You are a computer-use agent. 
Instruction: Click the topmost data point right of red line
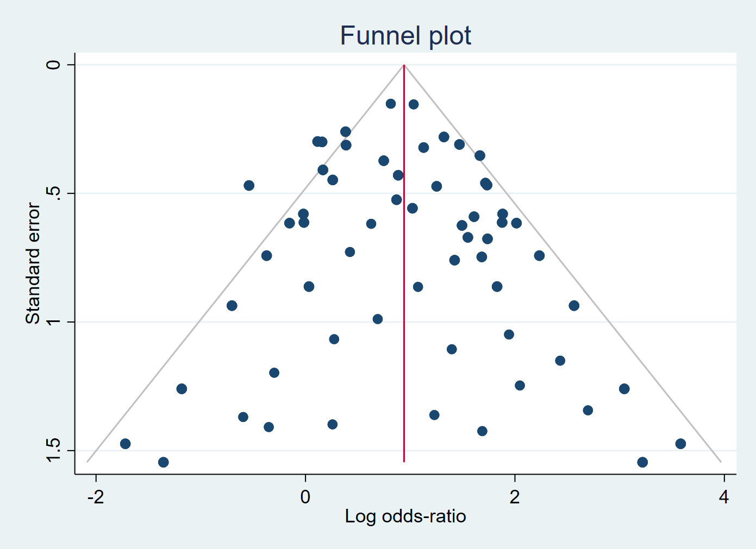[414, 104]
